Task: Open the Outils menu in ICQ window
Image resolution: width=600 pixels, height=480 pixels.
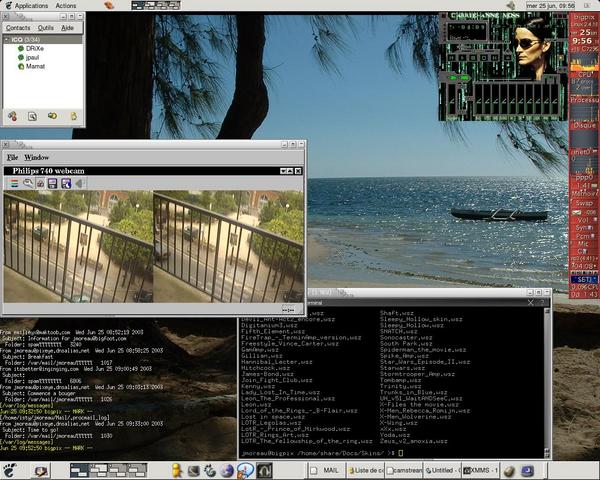Action: tap(46, 28)
